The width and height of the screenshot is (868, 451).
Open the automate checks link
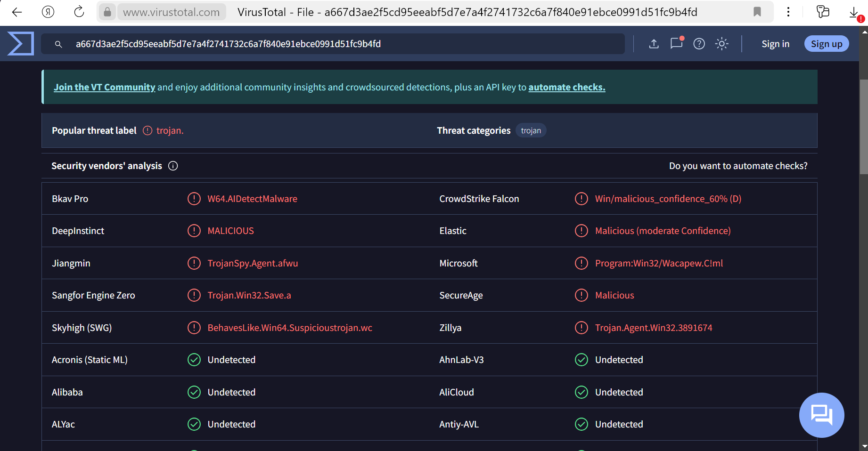click(x=567, y=87)
